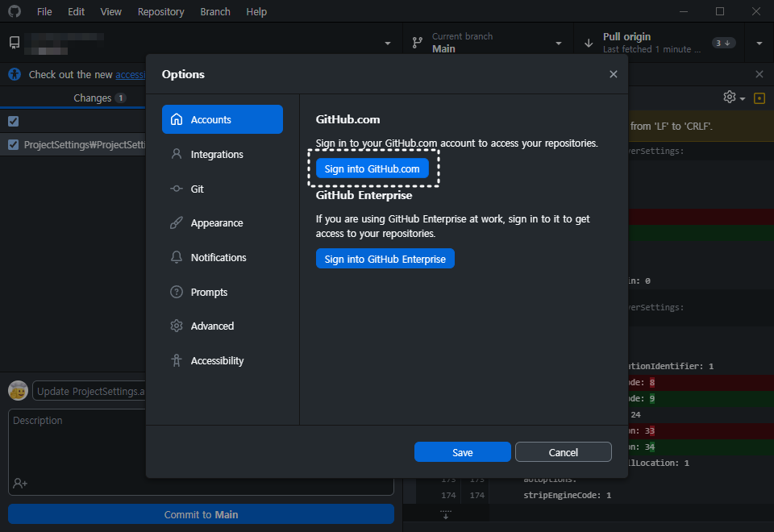Open the Branch menu

click(215, 11)
